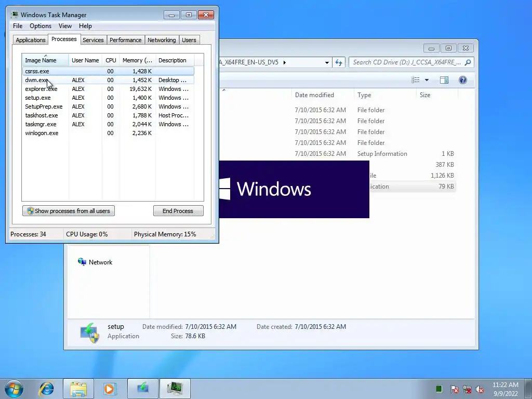Open Action Center flag tray icon

tap(454, 389)
